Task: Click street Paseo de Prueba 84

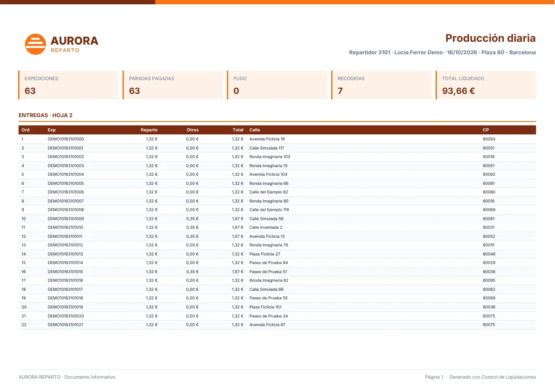Action: pyautogui.click(x=269, y=263)
